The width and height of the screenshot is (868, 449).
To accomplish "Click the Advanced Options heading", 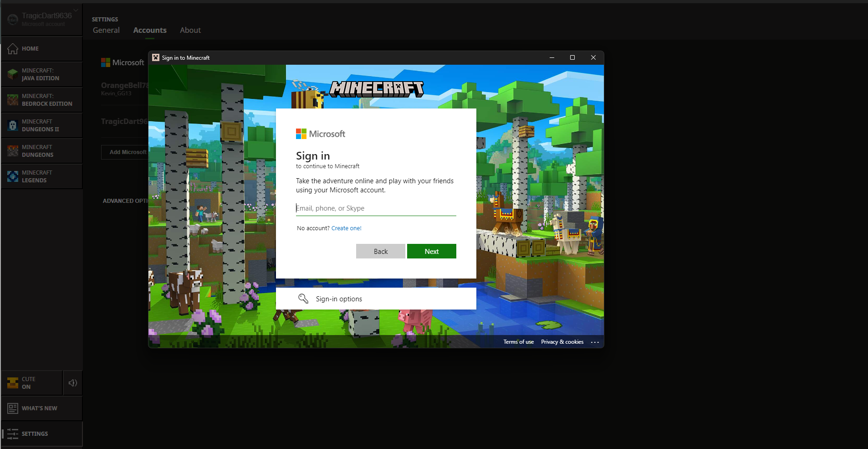I will (x=125, y=201).
